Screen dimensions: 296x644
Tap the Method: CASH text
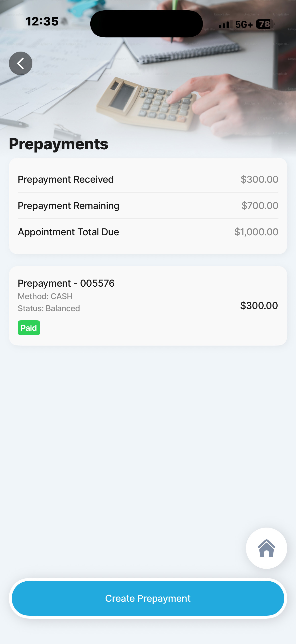45,296
